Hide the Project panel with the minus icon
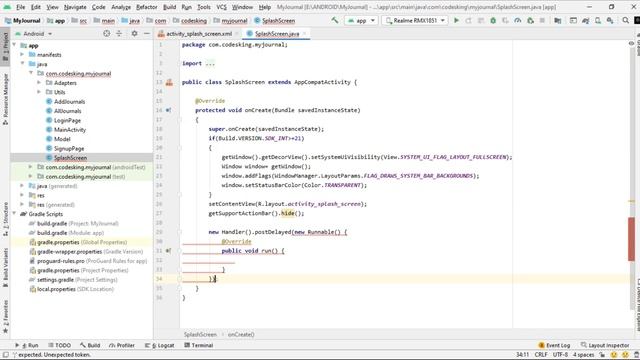 click(147, 33)
